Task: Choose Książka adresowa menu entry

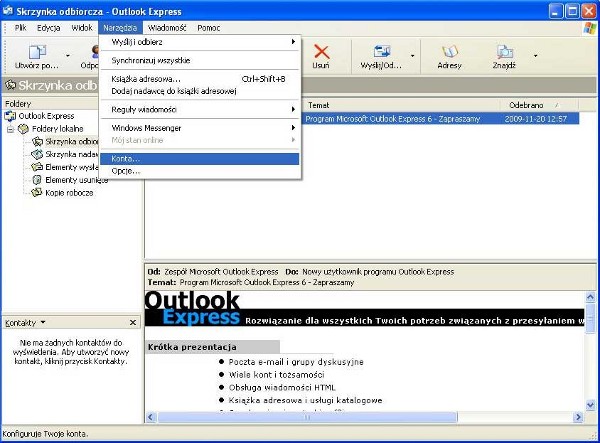Action: coord(199,79)
